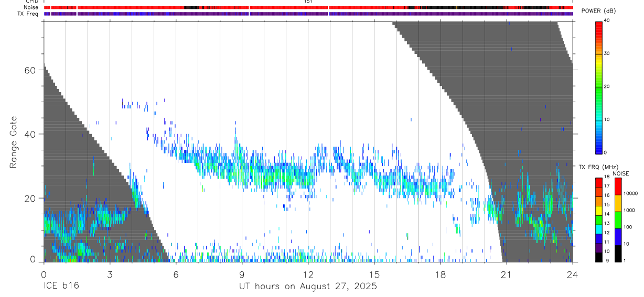
Task: Click the 1000 label on the NOISE legend
Action: (x=630, y=211)
